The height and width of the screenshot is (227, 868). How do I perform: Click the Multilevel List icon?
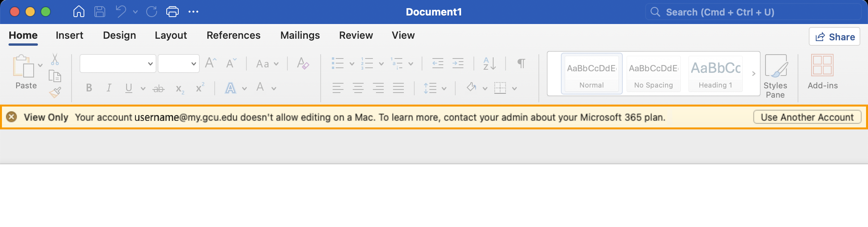tap(396, 63)
